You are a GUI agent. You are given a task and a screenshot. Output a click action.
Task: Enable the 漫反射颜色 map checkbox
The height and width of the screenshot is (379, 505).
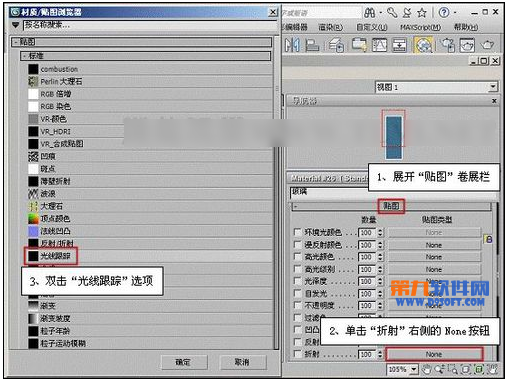[x=297, y=244]
